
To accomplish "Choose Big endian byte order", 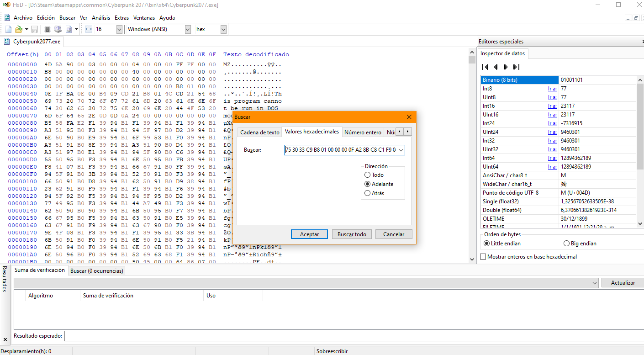I will point(580,244).
